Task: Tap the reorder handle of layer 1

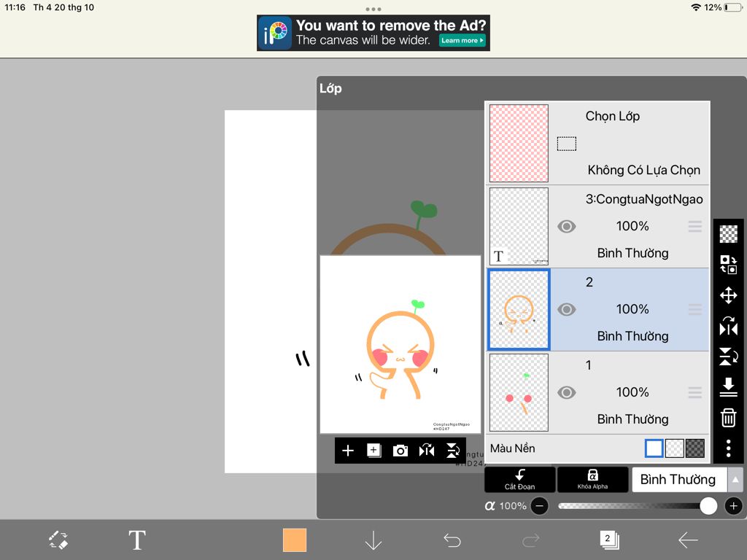Action: click(695, 392)
